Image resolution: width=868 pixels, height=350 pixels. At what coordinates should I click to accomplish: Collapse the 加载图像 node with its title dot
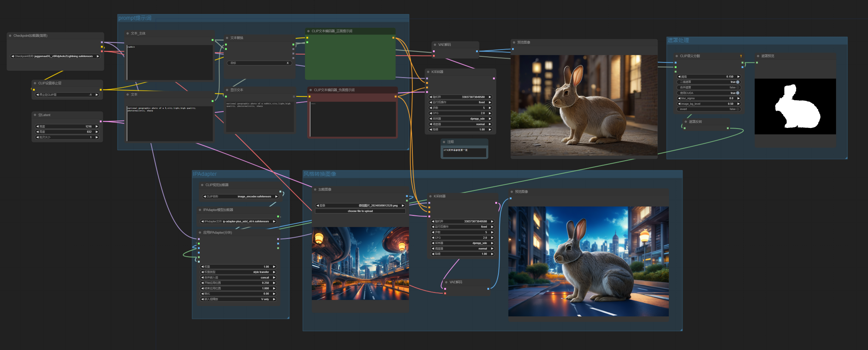coord(315,190)
